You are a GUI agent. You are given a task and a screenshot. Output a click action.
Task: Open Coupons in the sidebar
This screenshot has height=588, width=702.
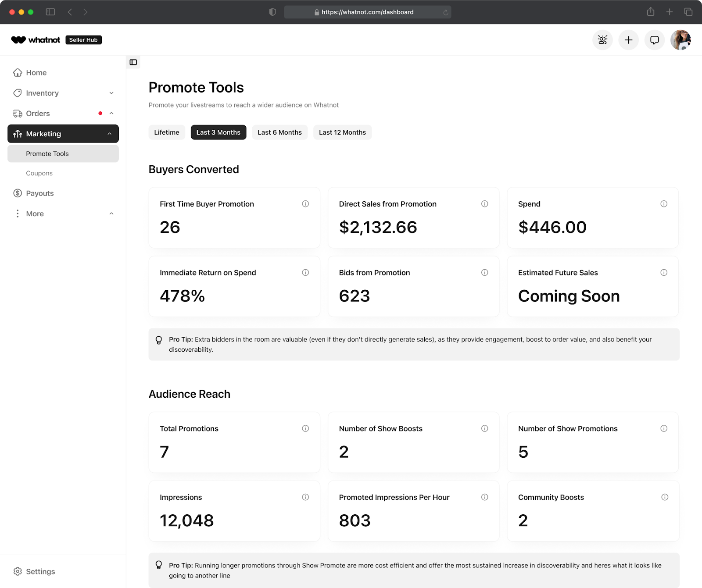click(x=39, y=173)
